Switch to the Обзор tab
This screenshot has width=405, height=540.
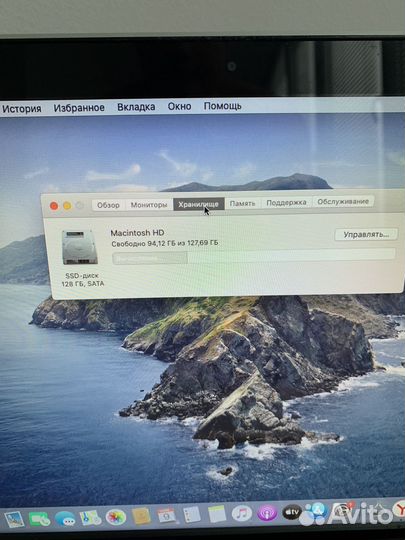point(108,205)
